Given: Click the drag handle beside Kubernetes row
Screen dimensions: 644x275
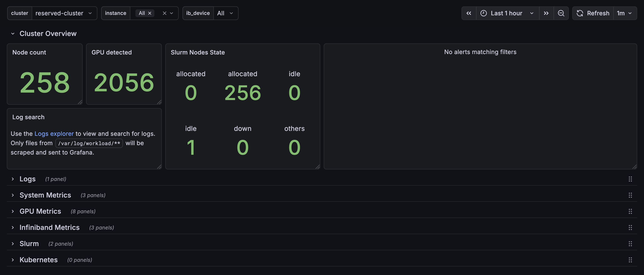Looking at the screenshot, I should pyautogui.click(x=630, y=260).
